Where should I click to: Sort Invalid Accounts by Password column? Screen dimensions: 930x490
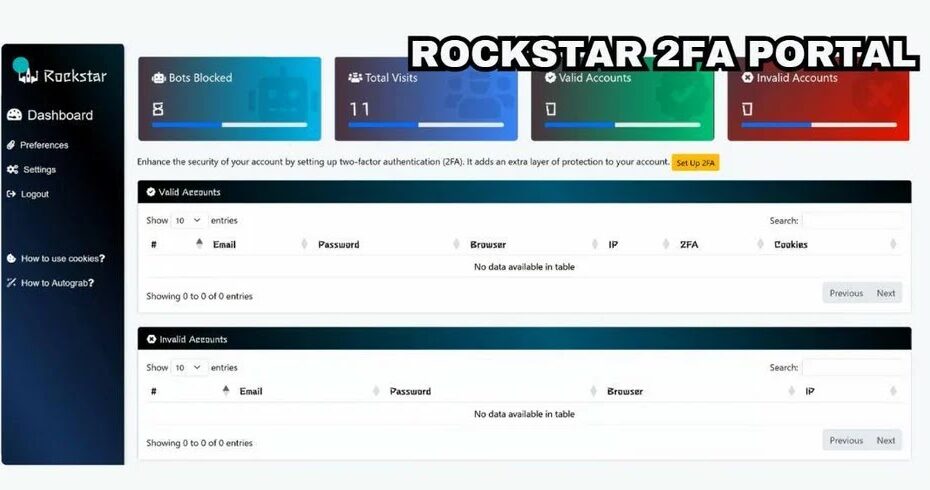point(492,392)
